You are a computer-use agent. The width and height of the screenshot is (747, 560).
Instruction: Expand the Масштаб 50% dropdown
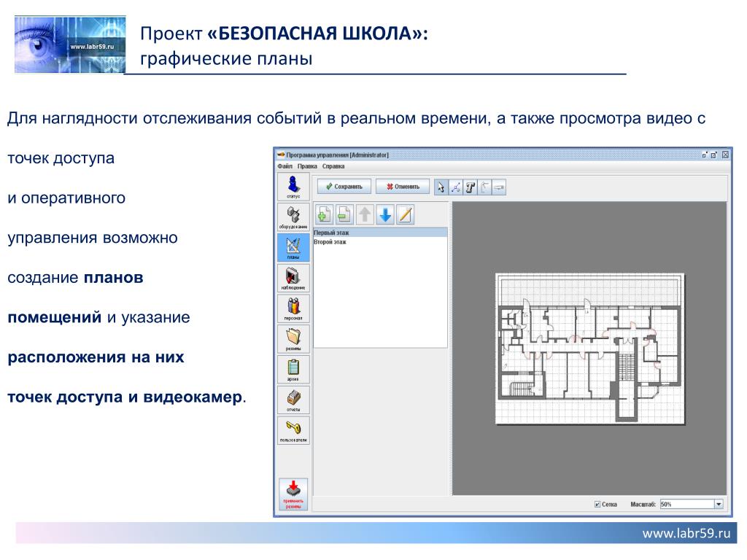719,504
